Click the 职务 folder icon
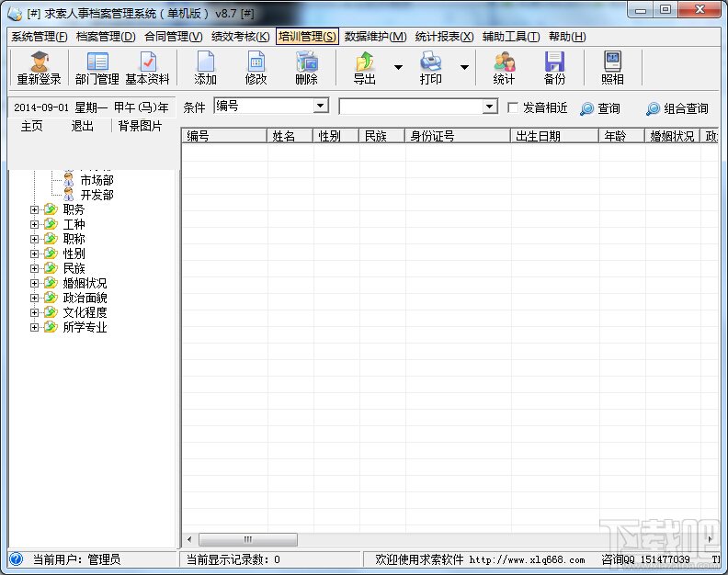This screenshot has width=728, height=575. click(51, 209)
